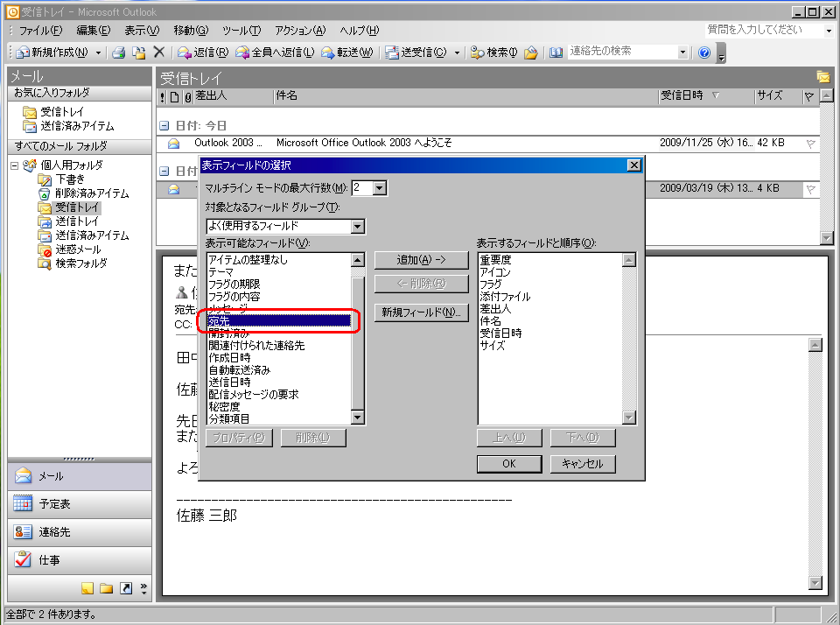
Task: Open the Actions (アクション) menu
Action: coord(300,31)
